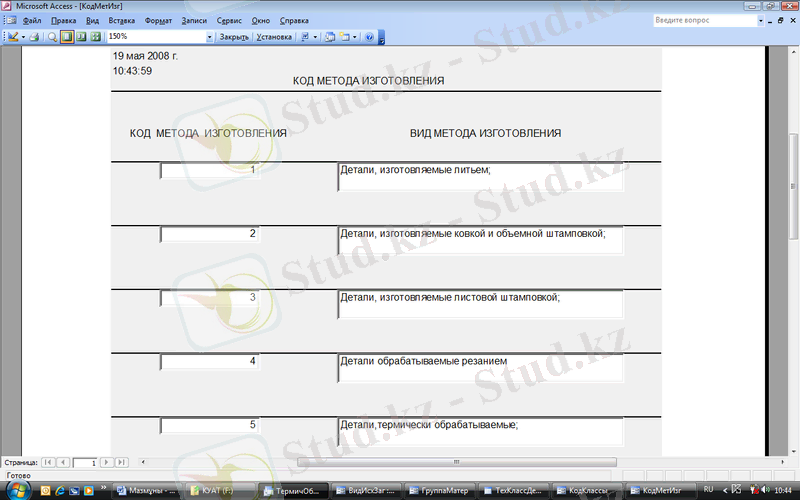This screenshot has width=800, height=500.
Task: Click 'Детали,термически обрабатываемые;' text
Action: (429, 425)
